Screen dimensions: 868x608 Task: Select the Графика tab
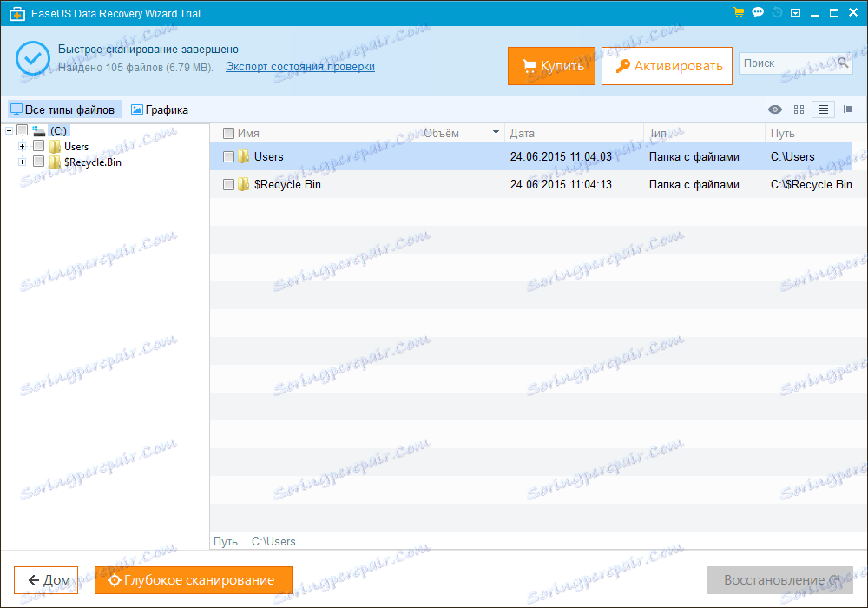pyautogui.click(x=160, y=109)
